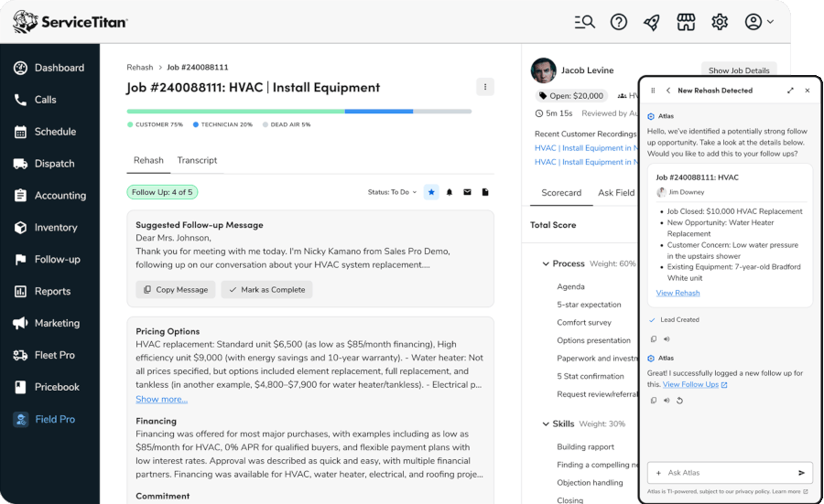Open Schedule in sidebar
Viewport: 824px width, 504px height.
coord(45,132)
